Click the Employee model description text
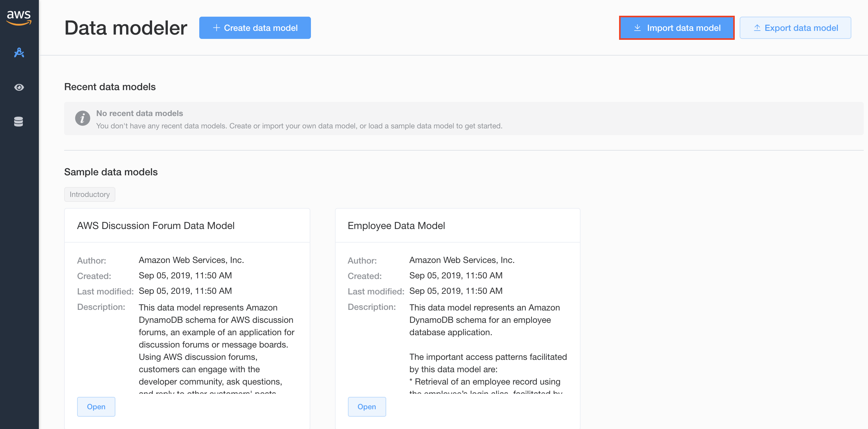Screen dimensions: 868x429 coord(488,348)
